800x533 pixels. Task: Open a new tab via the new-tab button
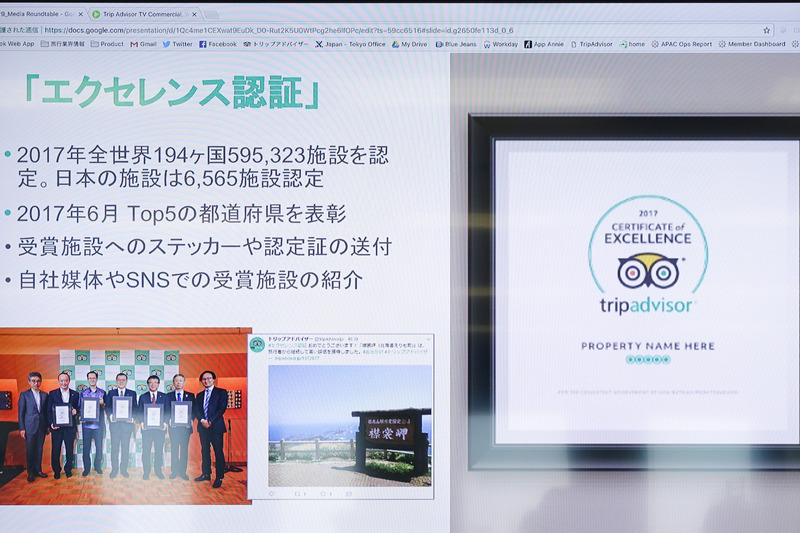click(x=211, y=15)
